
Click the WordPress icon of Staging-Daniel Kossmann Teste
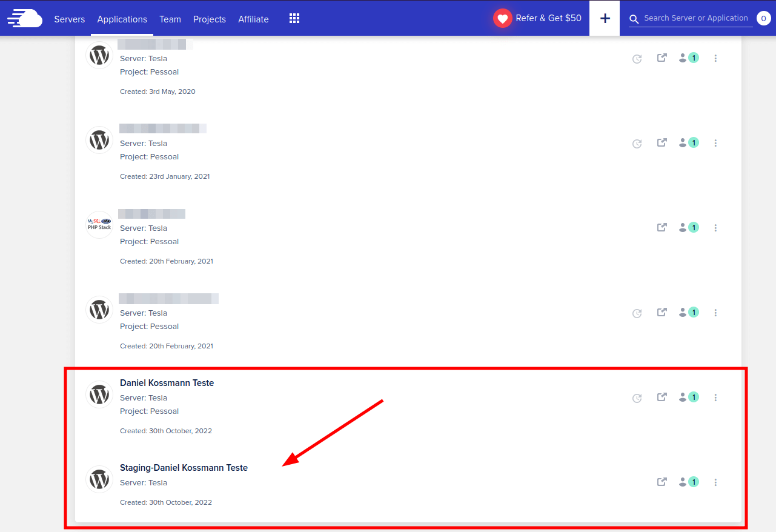pos(99,479)
